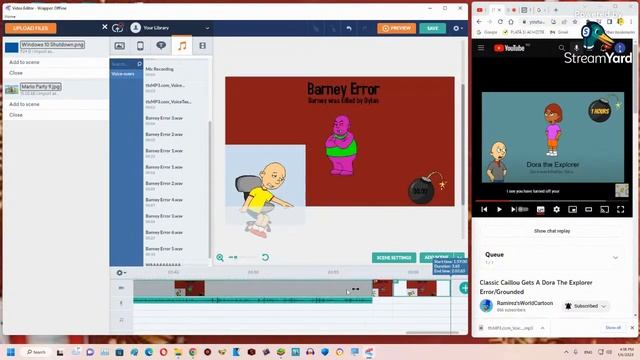
Task: Skip to next video in YouTube player
Action: click(x=513, y=209)
